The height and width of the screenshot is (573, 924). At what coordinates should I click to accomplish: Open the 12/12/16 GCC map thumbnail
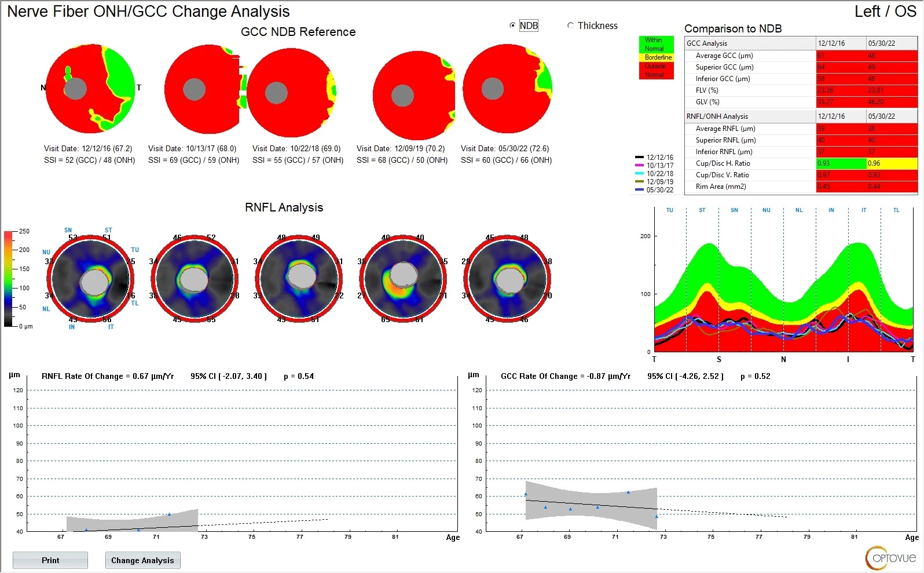pyautogui.click(x=90, y=88)
